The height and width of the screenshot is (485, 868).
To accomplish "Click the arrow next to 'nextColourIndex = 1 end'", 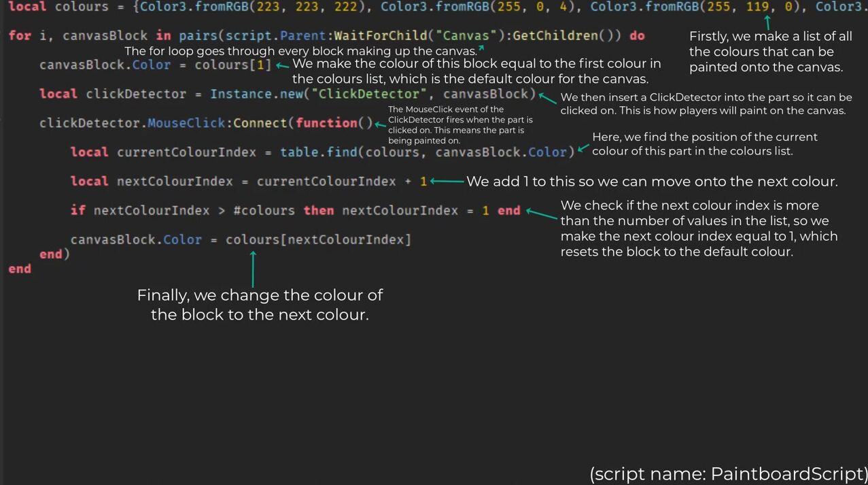I will click(x=542, y=214).
